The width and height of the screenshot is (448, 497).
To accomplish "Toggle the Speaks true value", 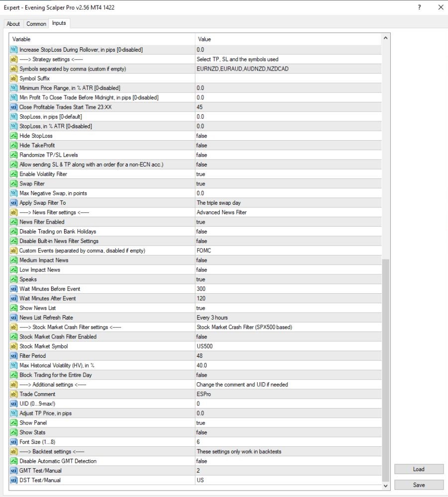I will pos(288,279).
